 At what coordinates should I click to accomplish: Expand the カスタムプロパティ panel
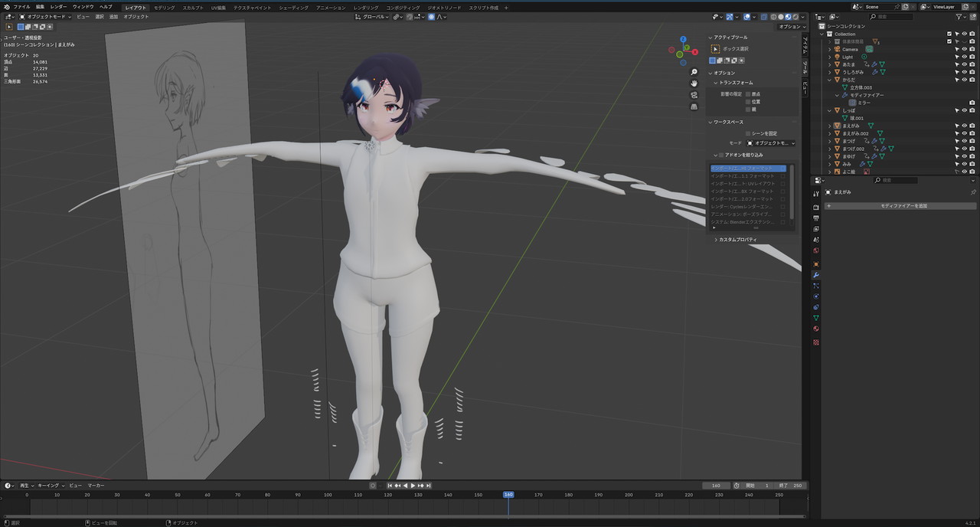[x=717, y=240]
